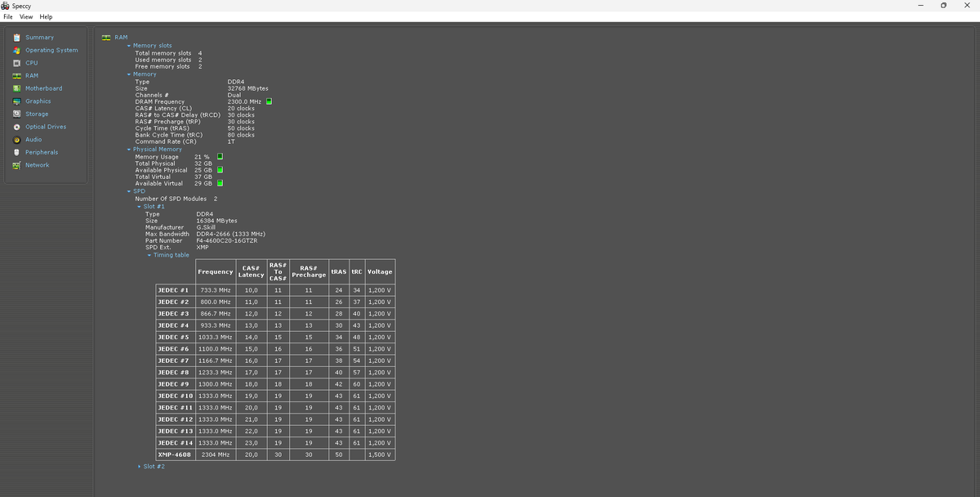Select the 'XMP-4608' row header
Screen dimensions: 980x497
(x=174, y=454)
